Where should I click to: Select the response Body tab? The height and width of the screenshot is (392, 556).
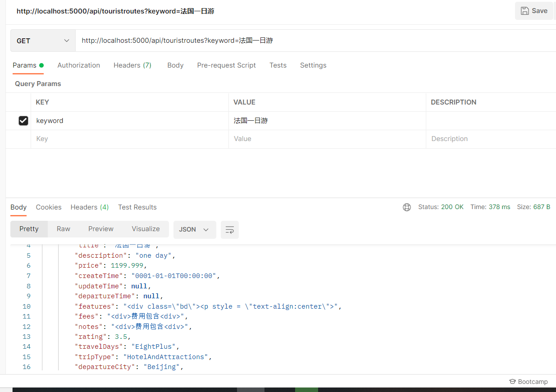point(18,207)
